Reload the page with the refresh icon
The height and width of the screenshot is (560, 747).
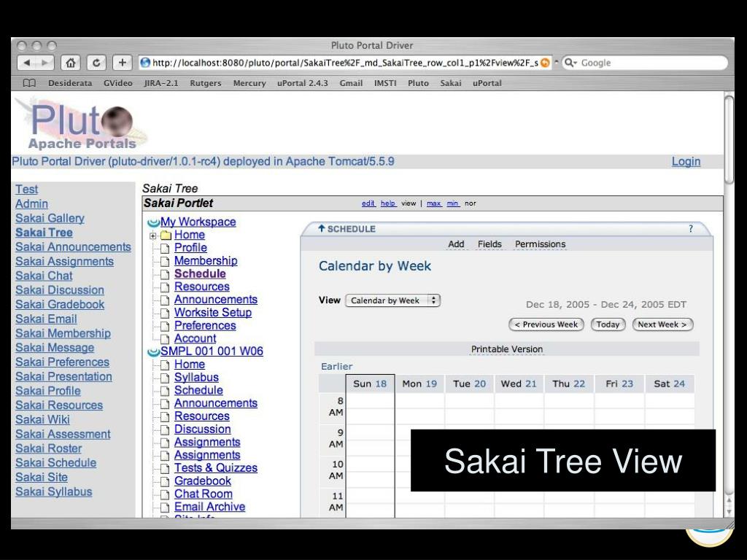(x=96, y=63)
